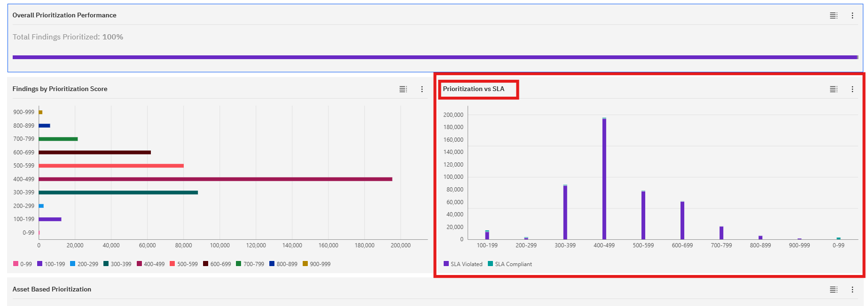Click the Total Findings Prioritized: 100% text
This screenshot has height=306, width=868.
coord(68,37)
